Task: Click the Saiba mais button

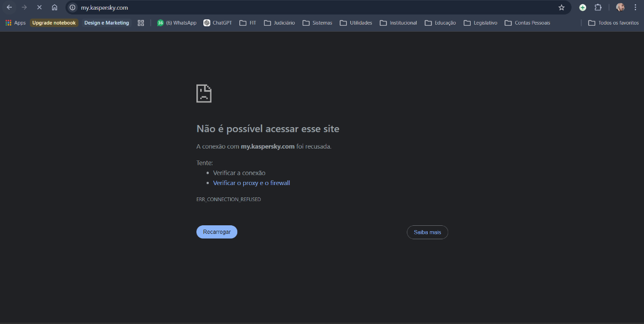Action: pos(427,232)
